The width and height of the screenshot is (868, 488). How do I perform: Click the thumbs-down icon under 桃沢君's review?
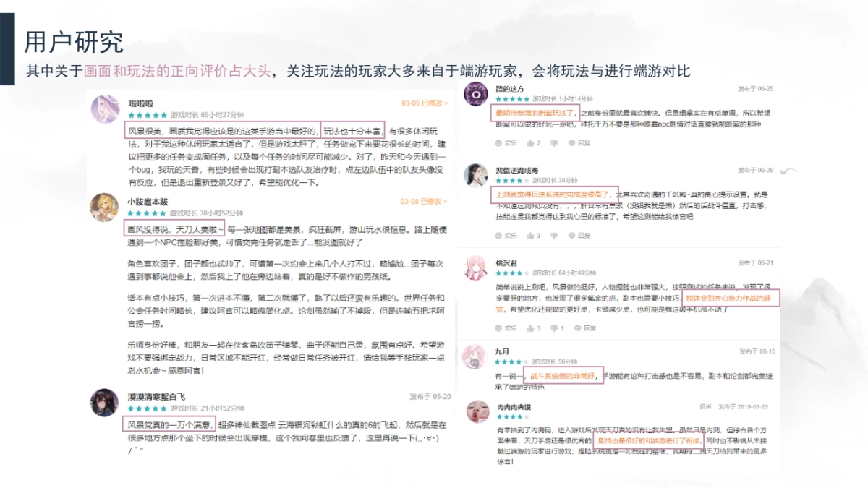pos(553,328)
